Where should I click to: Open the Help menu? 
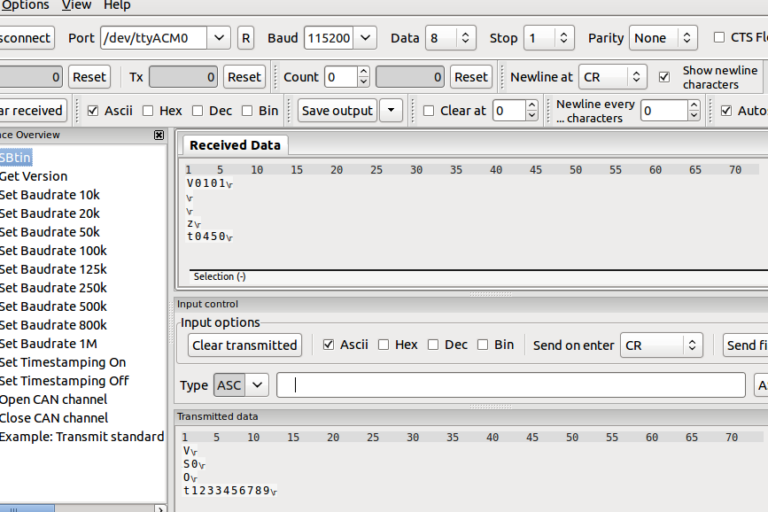coord(117,5)
